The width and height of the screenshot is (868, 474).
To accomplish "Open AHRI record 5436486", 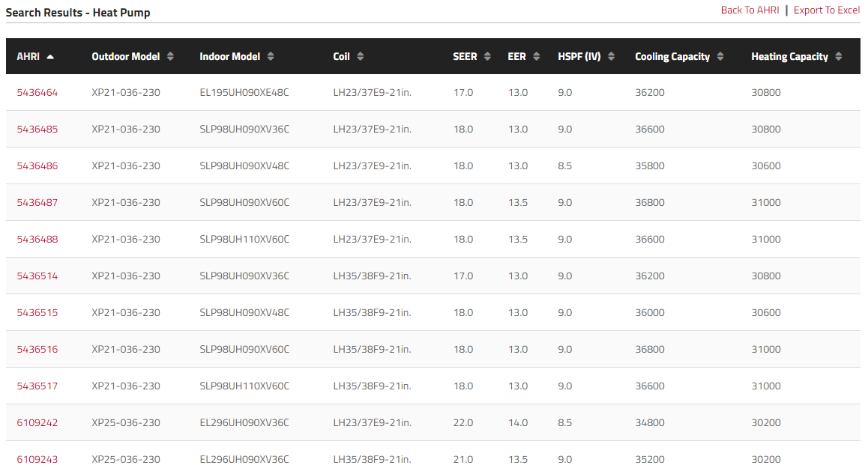I will click(x=37, y=166).
